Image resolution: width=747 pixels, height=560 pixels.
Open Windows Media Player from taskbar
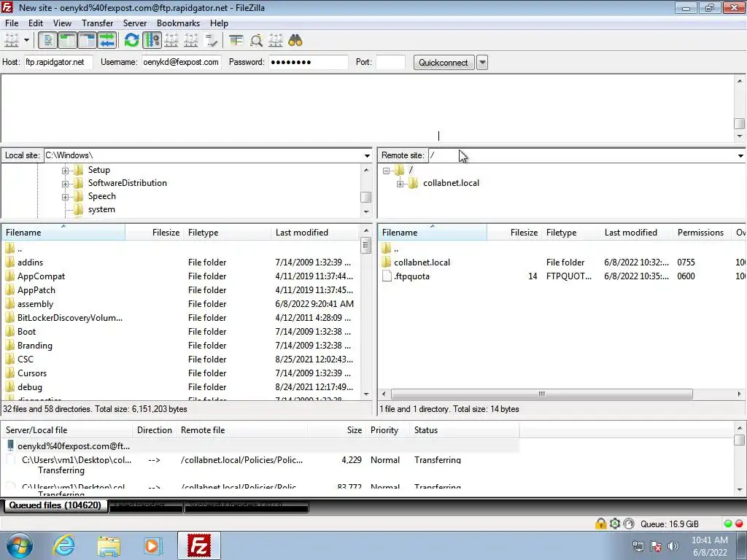click(x=152, y=545)
